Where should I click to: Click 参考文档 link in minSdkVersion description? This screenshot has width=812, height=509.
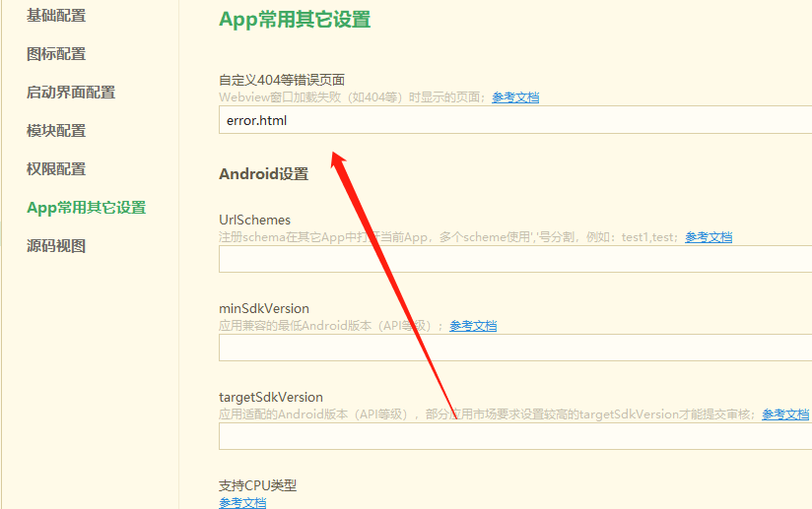click(x=473, y=326)
